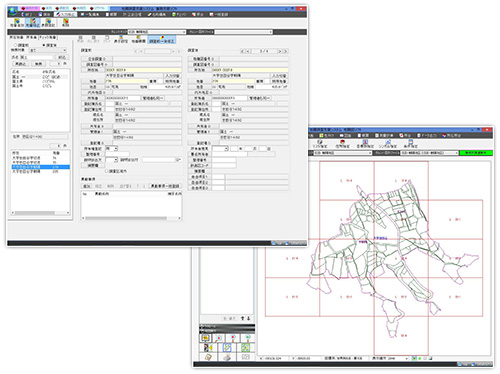Click the blue highlighted 調査前→調査後 toolbar button
The height and width of the screenshot is (374, 500).
(x=162, y=40)
